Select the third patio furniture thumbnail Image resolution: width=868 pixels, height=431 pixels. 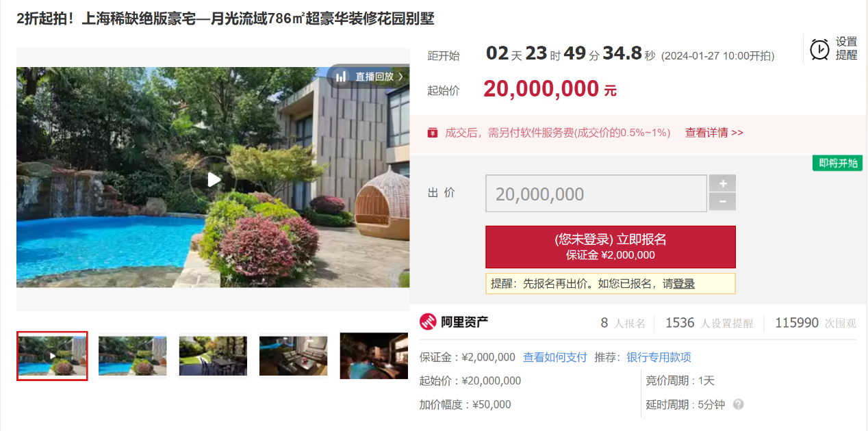coord(213,356)
